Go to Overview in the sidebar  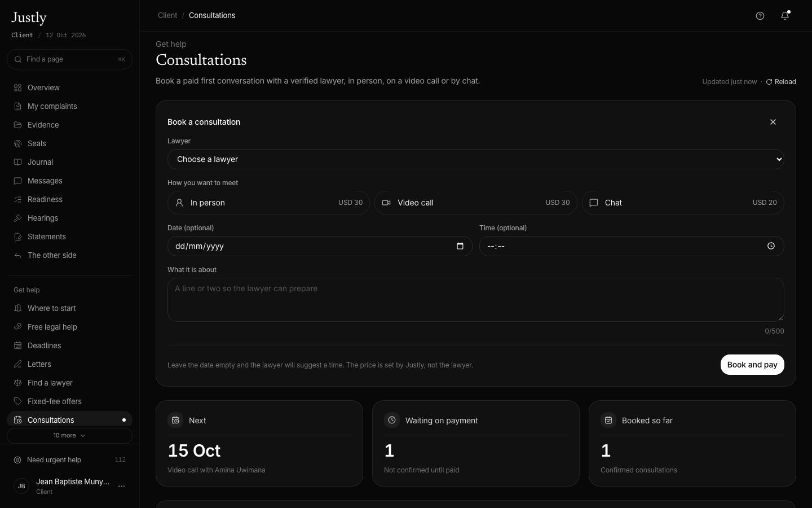pyautogui.click(x=69, y=87)
